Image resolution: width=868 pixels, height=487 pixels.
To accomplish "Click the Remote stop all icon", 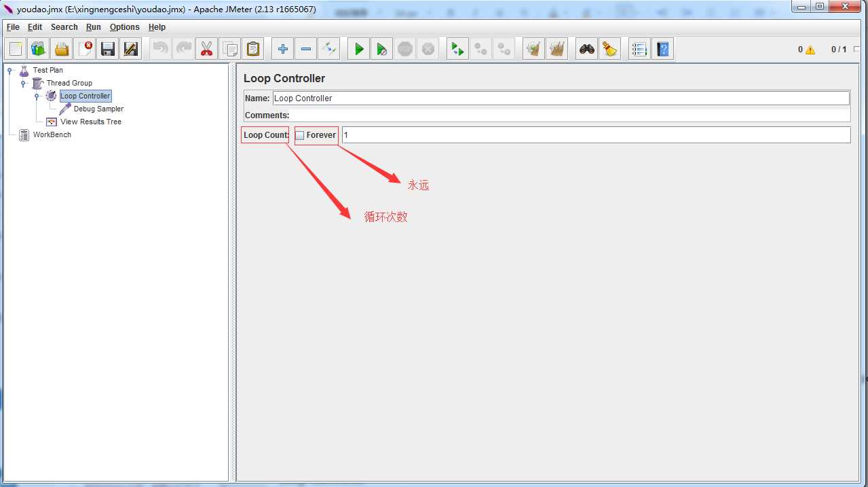I will point(481,49).
